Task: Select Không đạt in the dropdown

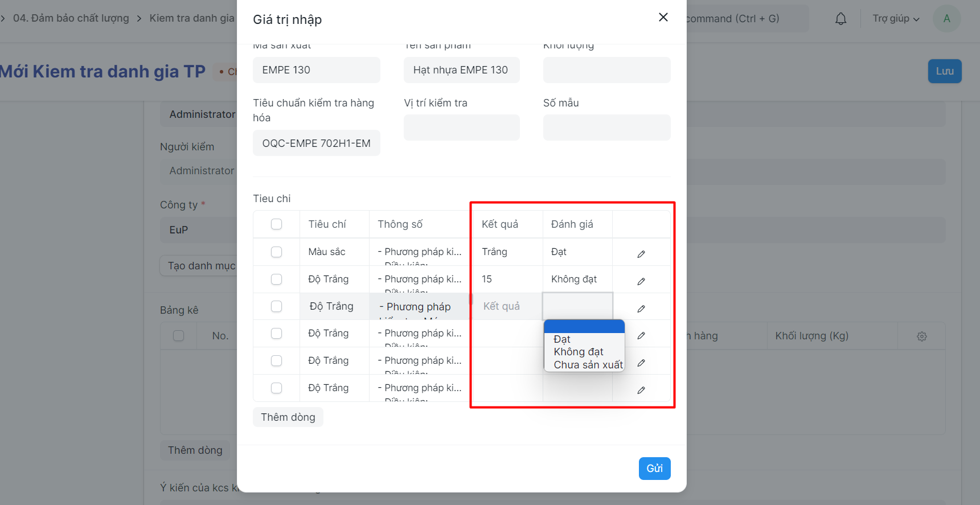Action: click(x=579, y=352)
